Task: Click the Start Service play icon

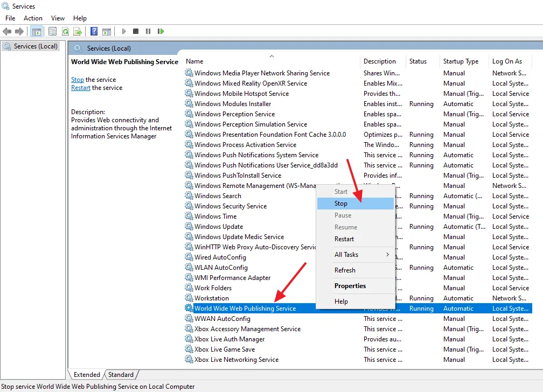Action: coord(124,32)
